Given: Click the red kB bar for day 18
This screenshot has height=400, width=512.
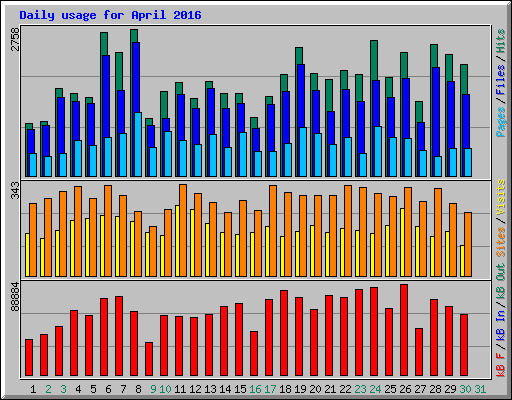Looking at the screenshot, I should click(284, 333).
